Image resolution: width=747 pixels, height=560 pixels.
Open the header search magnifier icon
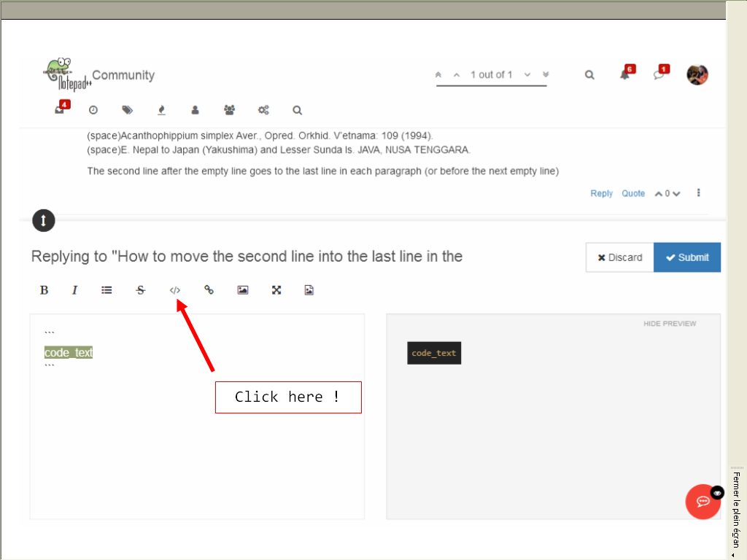(589, 75)
